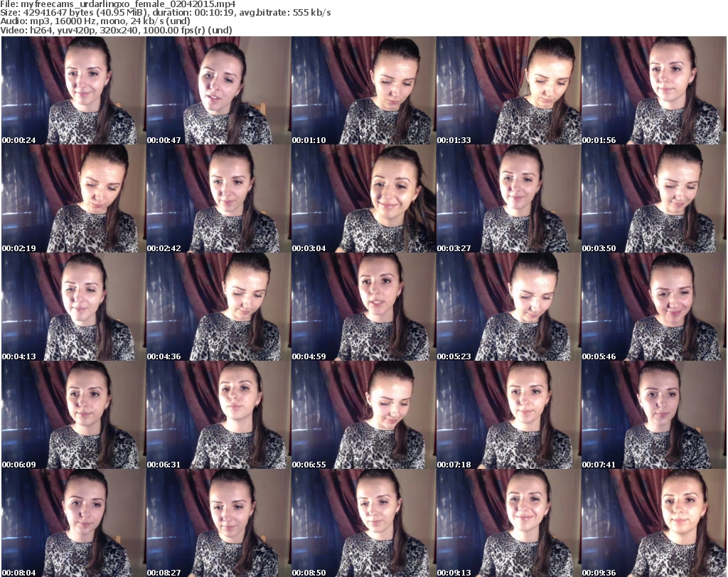
Task: Click the thumbnail stamped 00:06:55
Action: [363, 415]
